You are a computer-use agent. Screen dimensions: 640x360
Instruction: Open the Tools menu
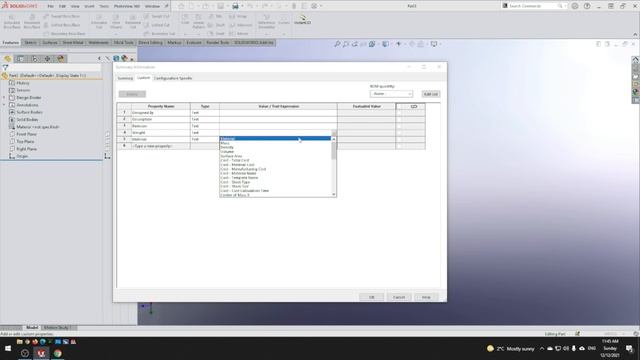[x=104, y=6]
